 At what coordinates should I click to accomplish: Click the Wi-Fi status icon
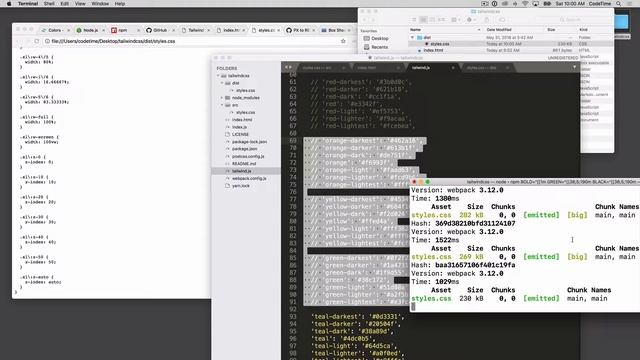click(x=525, y=4)
